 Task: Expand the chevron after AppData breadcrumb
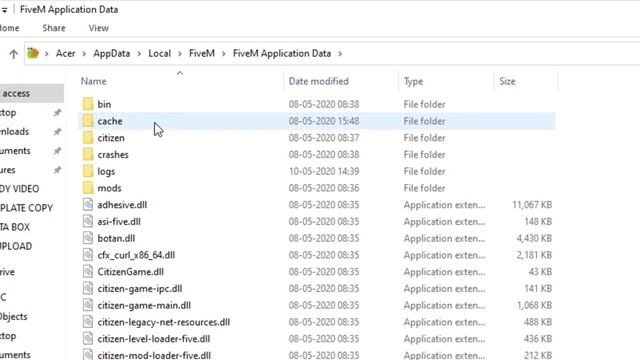tap(139, 53)
